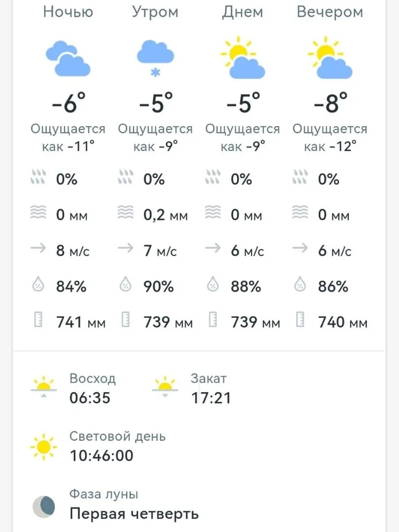Click the moon phase icon
399x532 pixels.
point(43,507)
